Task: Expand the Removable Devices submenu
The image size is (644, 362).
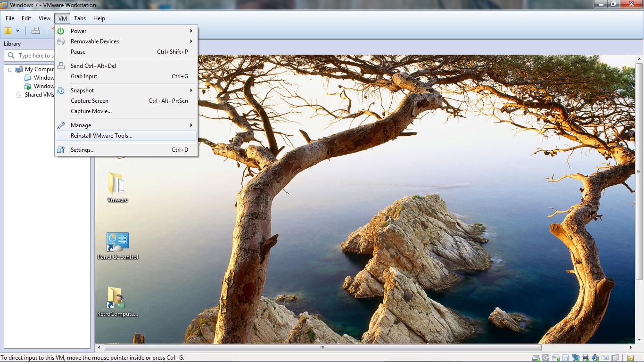Action: tap(126, 41)
